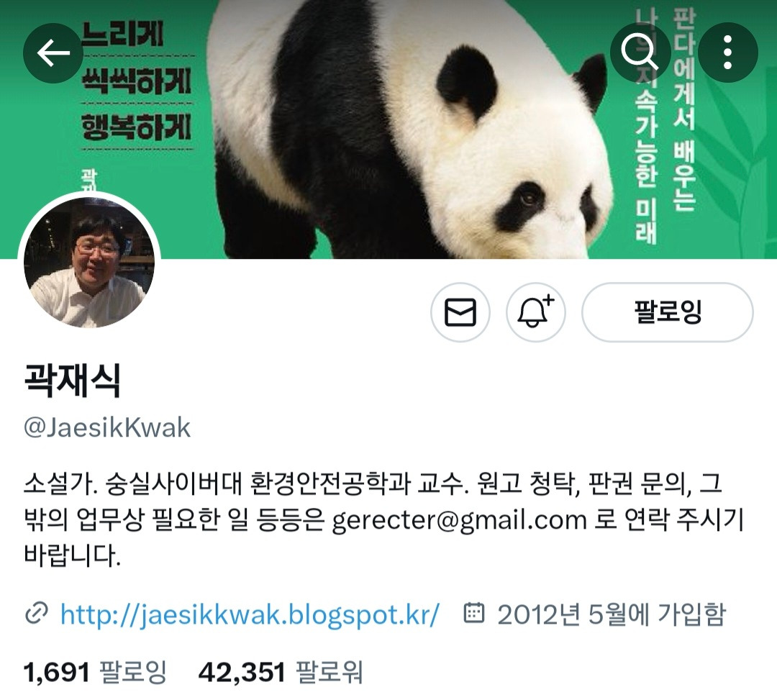The image size is (777, 700).
Task: Tap the 느리게 씩씩하게 행복하게 banner title
Action: point(136,81)
